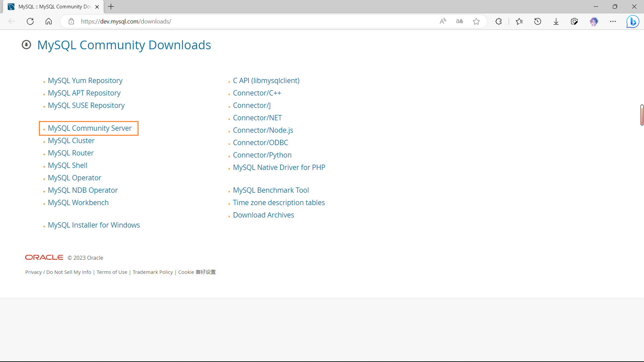The width and height of the screenshot is (644, 362).
Task: Click the download arrow beside the page title
Action: pyautogui.click(x=26, y=44)
